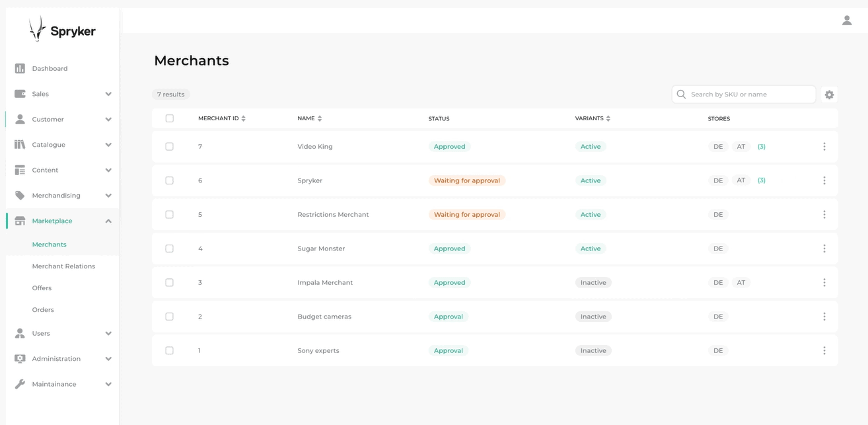Screen dimensions: 868x425
Task: Open Merchant Relations submenu item
Action: (63, 266)
